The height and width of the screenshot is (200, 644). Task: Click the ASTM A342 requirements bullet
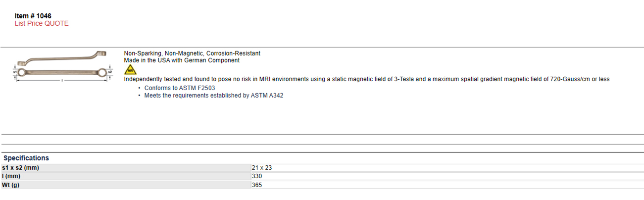tap(214, 96)
